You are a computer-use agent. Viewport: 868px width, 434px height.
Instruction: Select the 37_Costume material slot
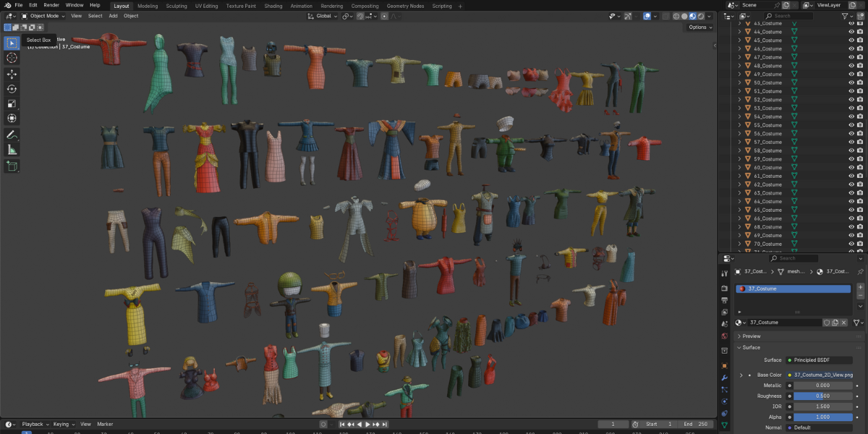tap(793, 289)
